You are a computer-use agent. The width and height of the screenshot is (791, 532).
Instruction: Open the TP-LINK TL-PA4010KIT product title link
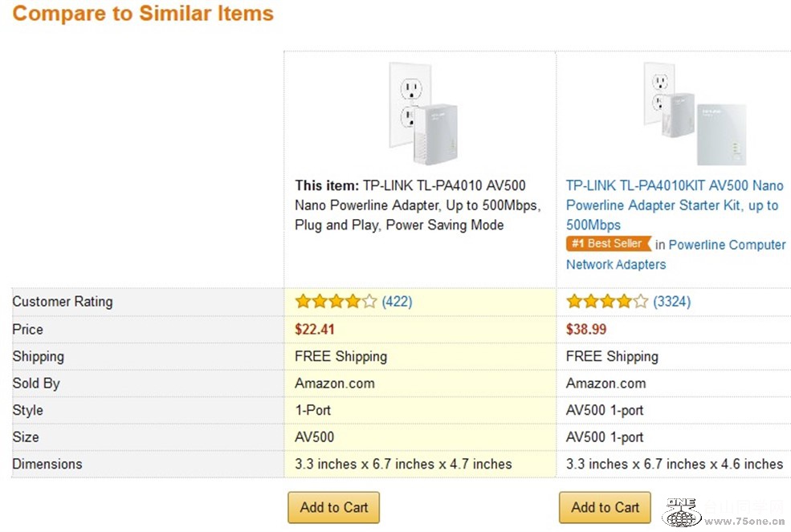675,205
